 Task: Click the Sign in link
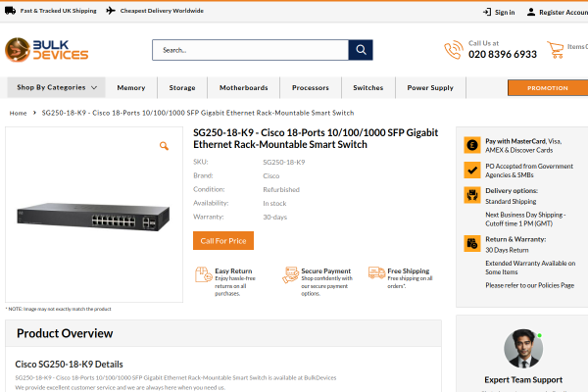505,13
